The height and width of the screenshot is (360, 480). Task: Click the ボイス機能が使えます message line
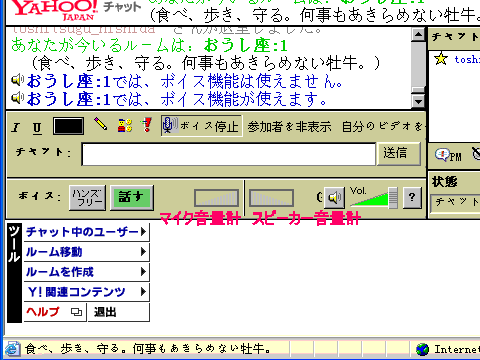point(169,99)
